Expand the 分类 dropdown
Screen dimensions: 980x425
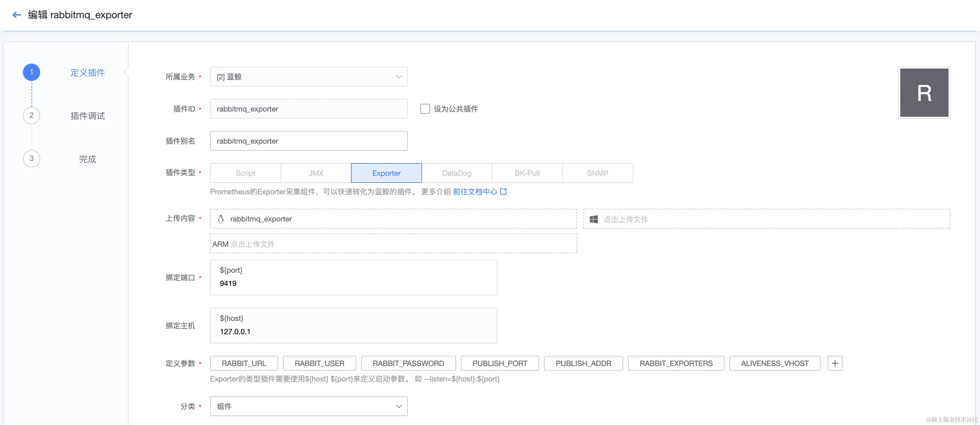(x=309, y=406)
